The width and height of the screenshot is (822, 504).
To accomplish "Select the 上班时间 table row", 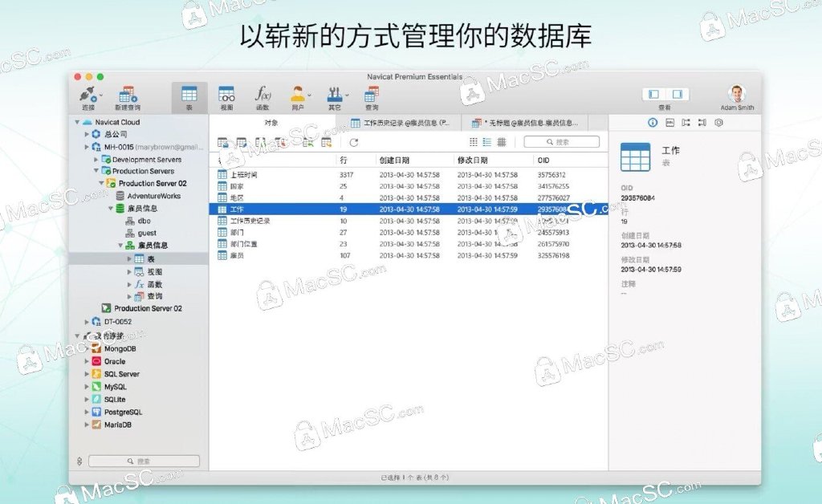I will click(x=409, y=175).
